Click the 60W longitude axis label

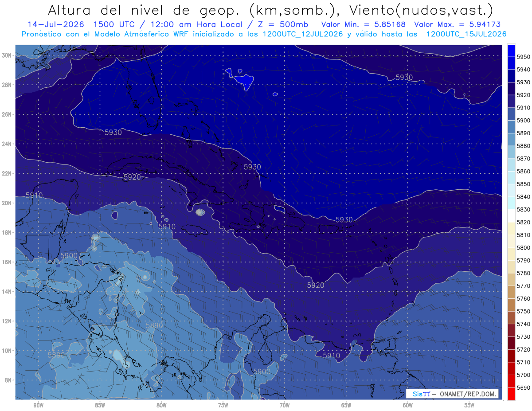[408, 406]
